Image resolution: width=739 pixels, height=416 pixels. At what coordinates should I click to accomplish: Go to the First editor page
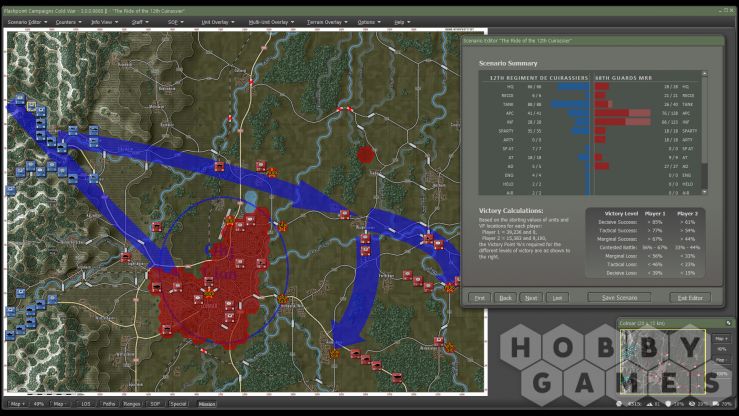(479, 298)
